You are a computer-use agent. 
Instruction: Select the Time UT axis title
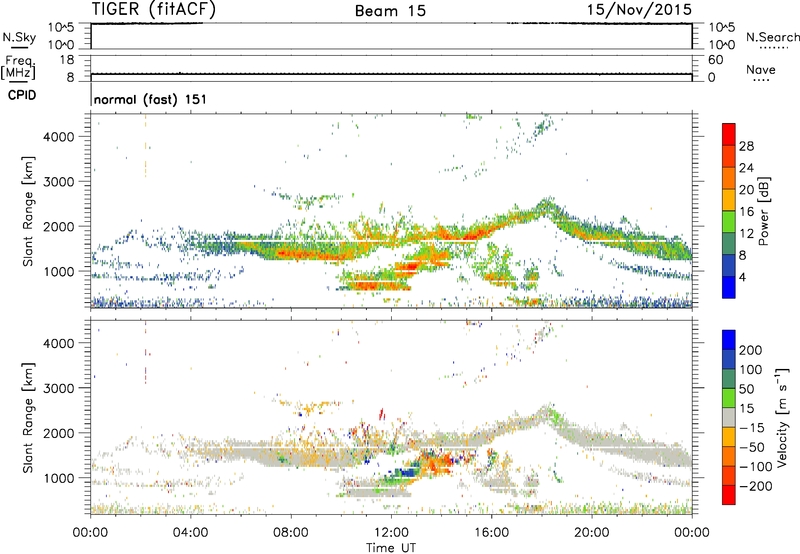(391, 548)
